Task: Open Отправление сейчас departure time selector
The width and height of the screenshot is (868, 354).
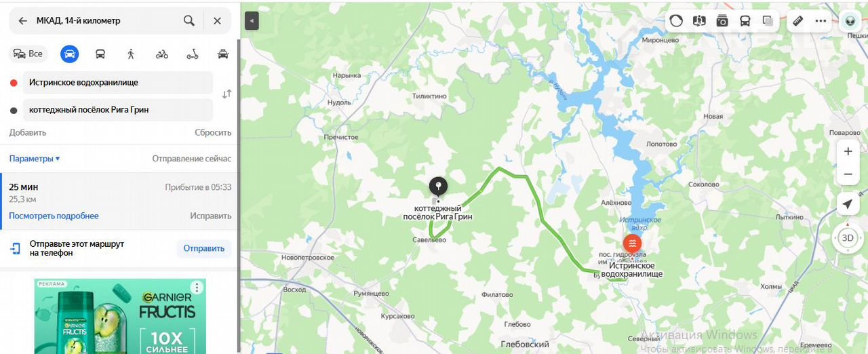Action: point(191,159)
